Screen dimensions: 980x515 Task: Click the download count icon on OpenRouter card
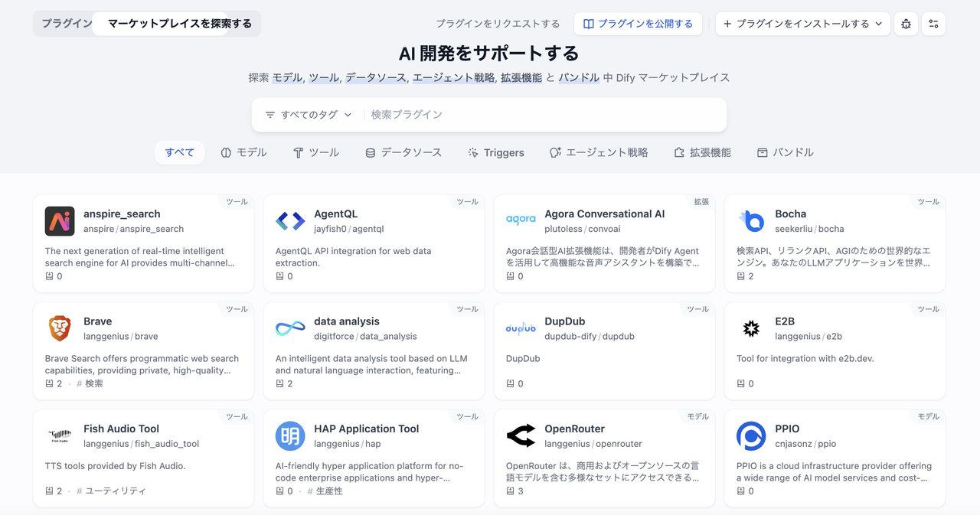tap(511, 491)
